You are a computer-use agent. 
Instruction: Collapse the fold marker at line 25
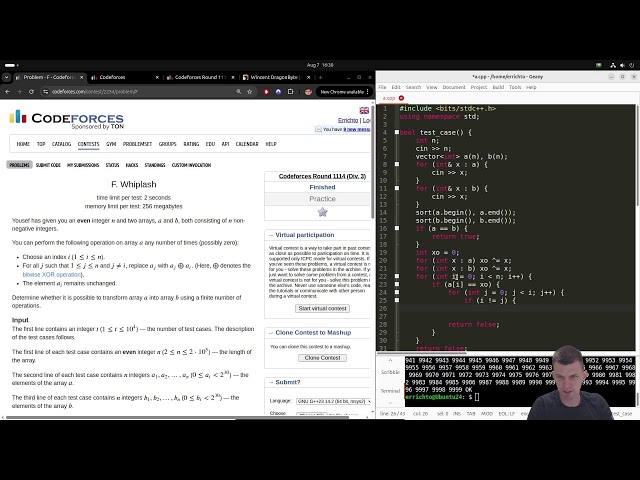pyautogui.click(x=397, y=300)
